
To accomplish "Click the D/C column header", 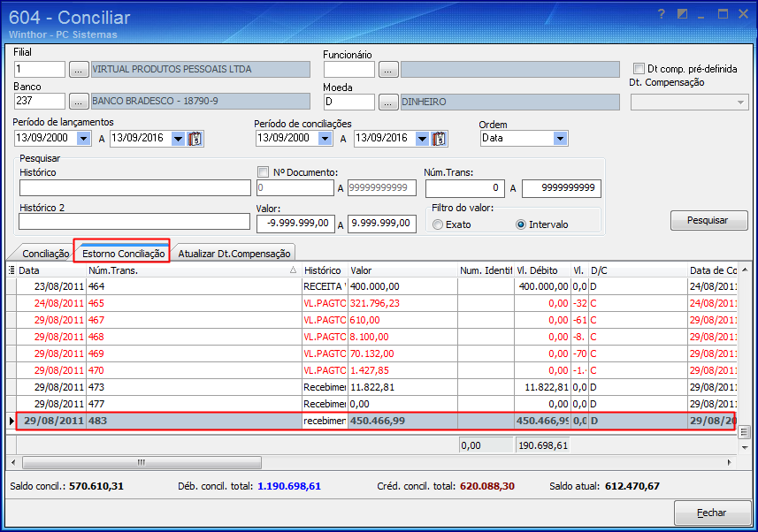I will coord(638,270).
